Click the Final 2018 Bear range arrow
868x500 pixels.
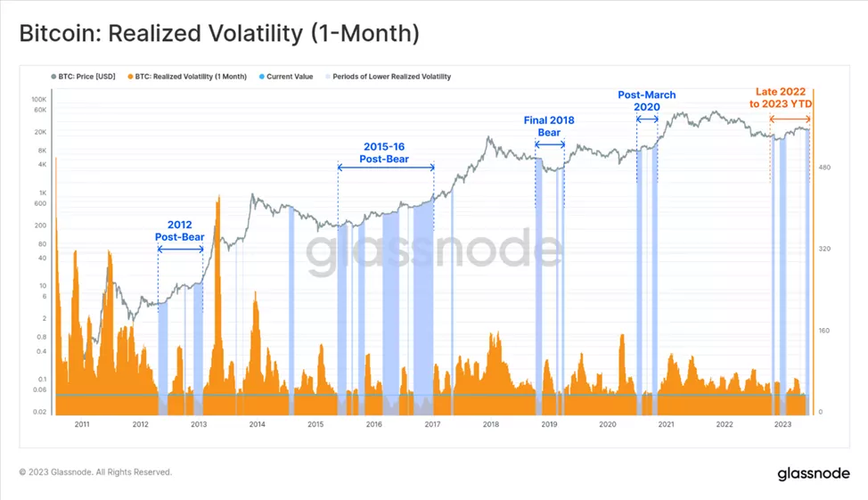549,143
